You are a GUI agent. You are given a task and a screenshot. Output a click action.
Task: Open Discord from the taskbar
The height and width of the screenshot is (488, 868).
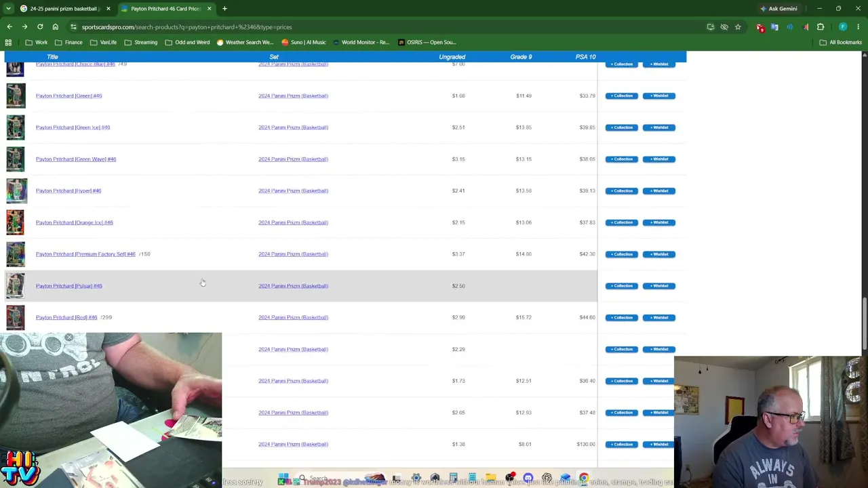pyautogui.click(x=528, y=479)
